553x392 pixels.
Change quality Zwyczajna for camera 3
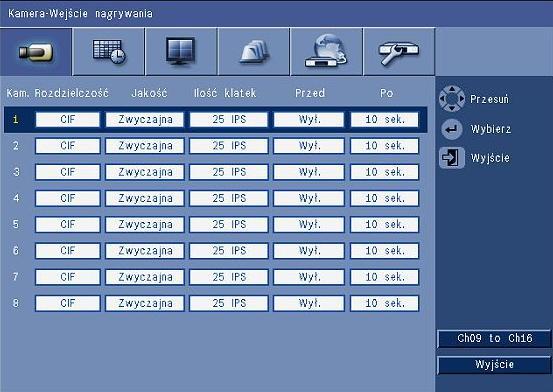tap(145, 172)
